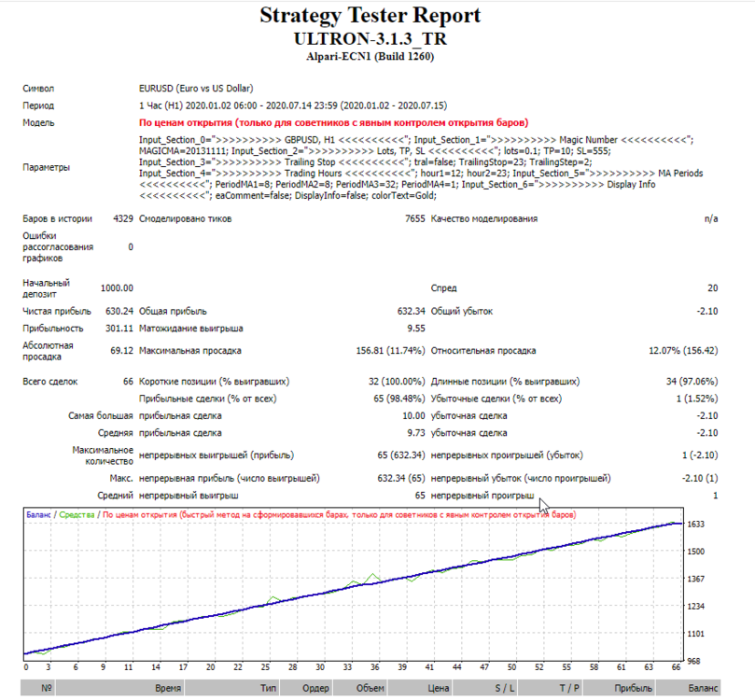Select the 'Чистая прибыль' label

(x=57, y=312)
